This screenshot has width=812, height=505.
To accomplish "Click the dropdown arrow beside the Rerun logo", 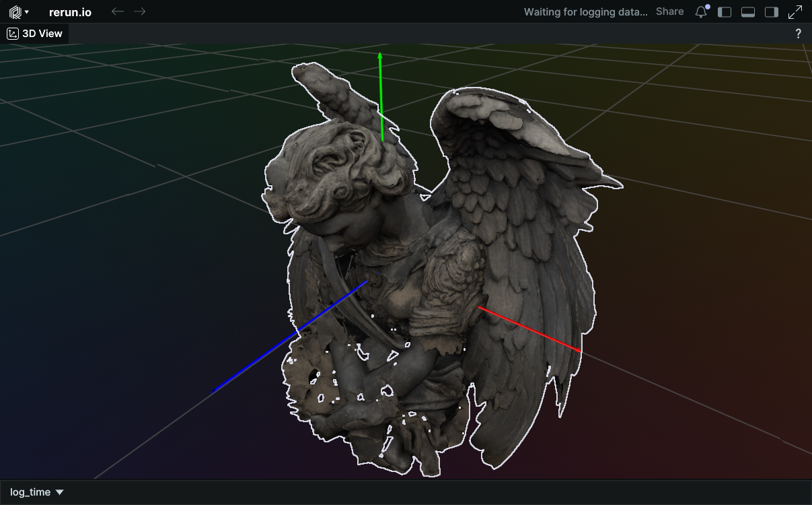I will [x=26, y=12].
